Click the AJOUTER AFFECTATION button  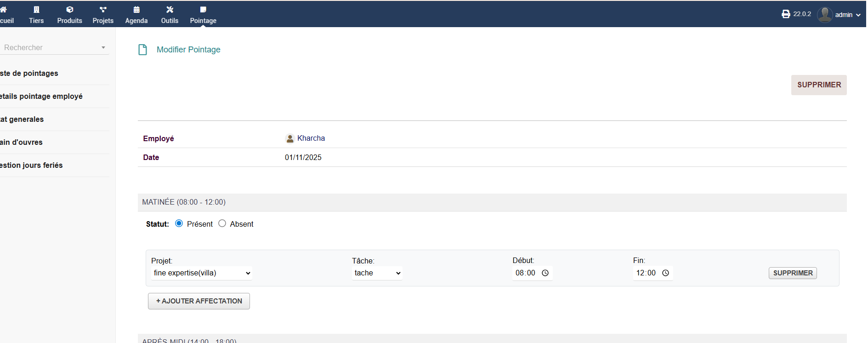click(x=199, y=301)
